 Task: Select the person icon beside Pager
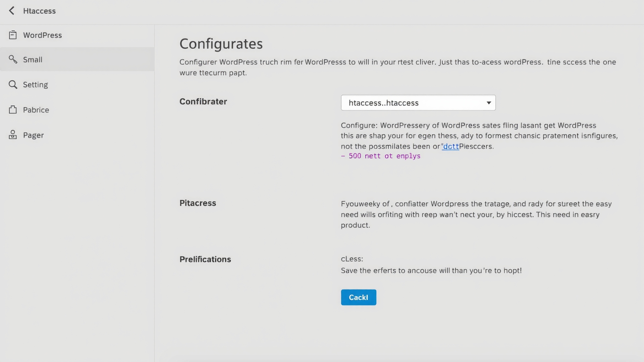click(12, 135)
